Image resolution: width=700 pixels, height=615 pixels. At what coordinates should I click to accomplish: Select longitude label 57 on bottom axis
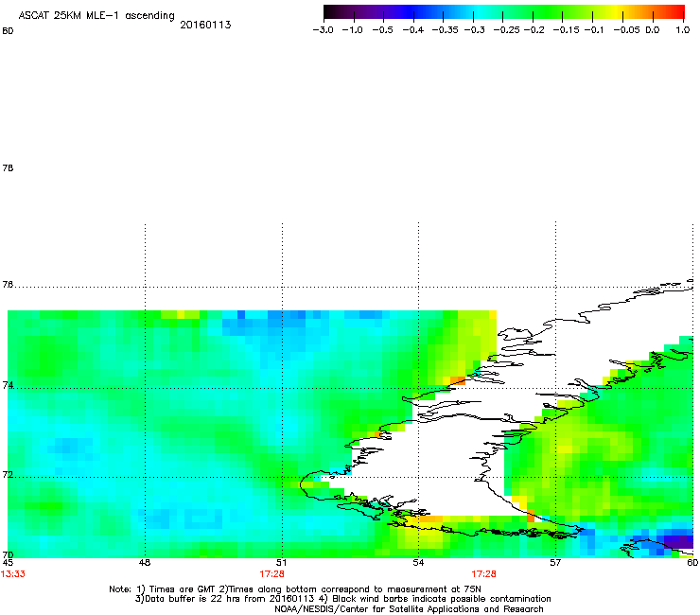(555, 563)
